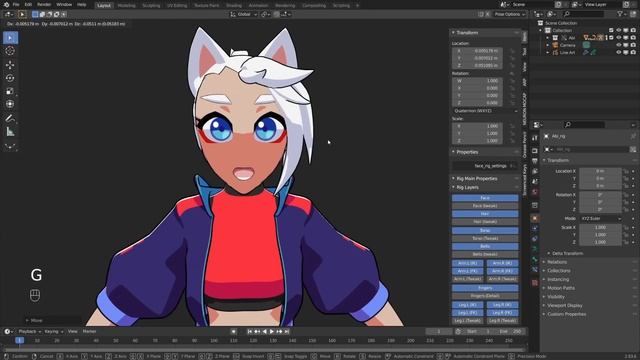Open the editor type selector in viewport header
This screenshot has width=640, height=360.
pyautogui.click(x=8, y=14)
